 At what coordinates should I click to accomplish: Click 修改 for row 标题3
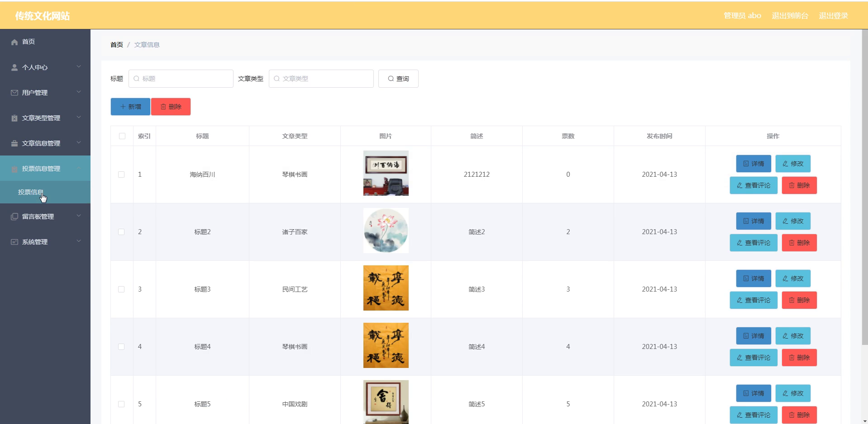793,278
